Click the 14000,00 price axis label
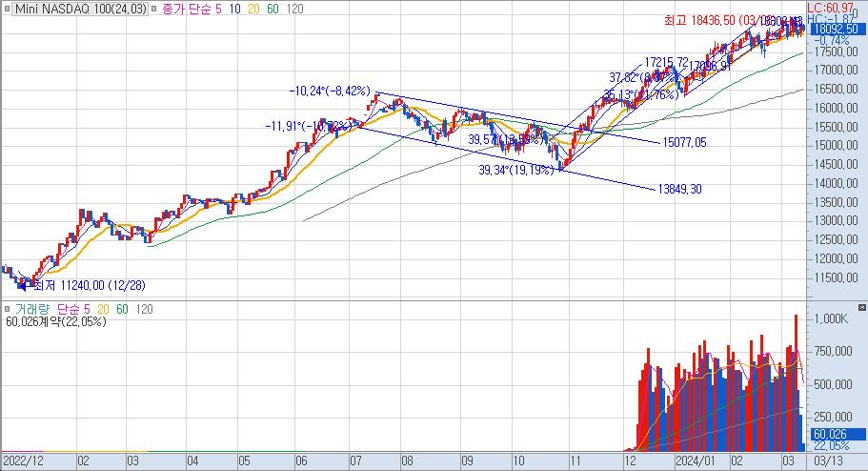The image size is (868, 471). (x=836, y=183)
